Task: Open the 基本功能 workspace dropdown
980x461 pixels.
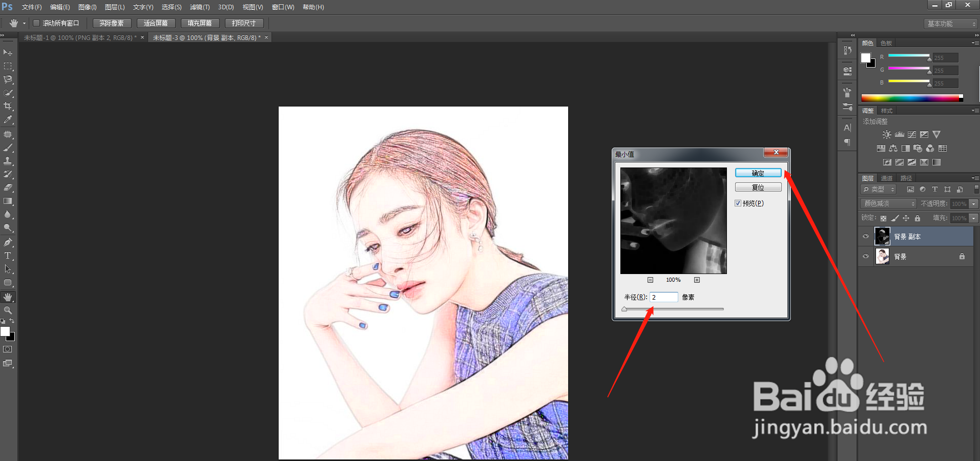Action: (951, 24)
